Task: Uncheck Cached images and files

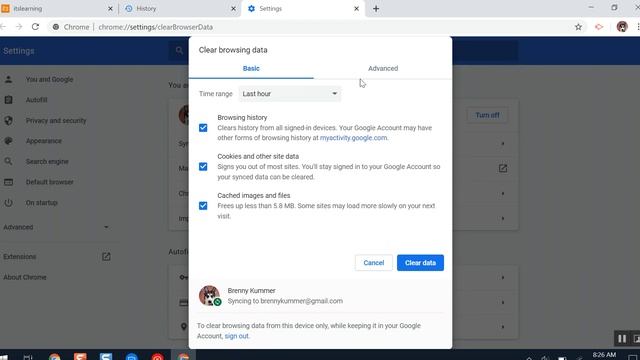Action: point(203,206)
